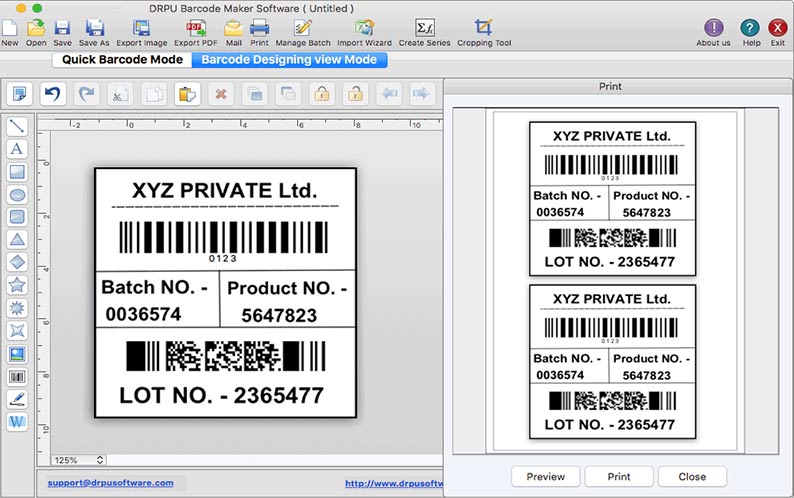Open the 125% zoom level dropdown
The width and height of the screenshot is (794, 498).
click(x=79, y=459)
